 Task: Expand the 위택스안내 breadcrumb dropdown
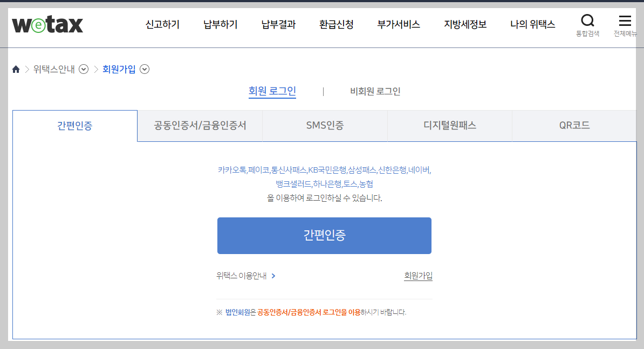tap(84, 69)
